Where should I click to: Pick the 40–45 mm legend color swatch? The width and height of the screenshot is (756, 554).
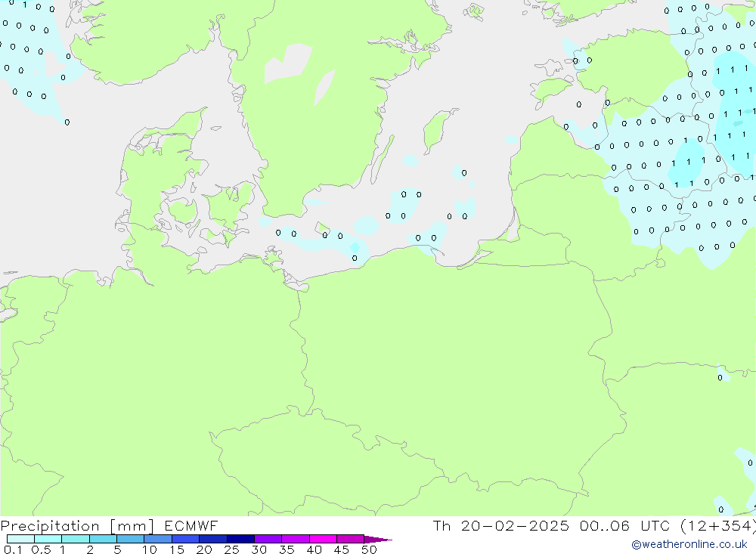coord(323,539)
